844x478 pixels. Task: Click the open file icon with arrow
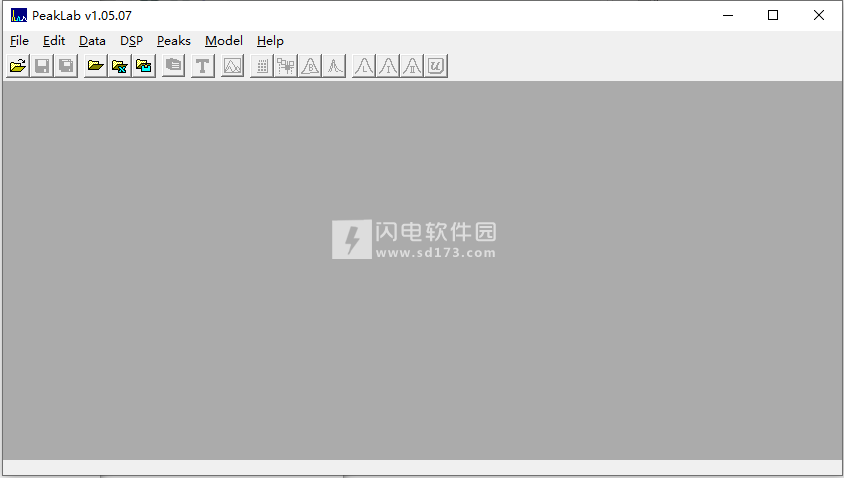[18, 66]
